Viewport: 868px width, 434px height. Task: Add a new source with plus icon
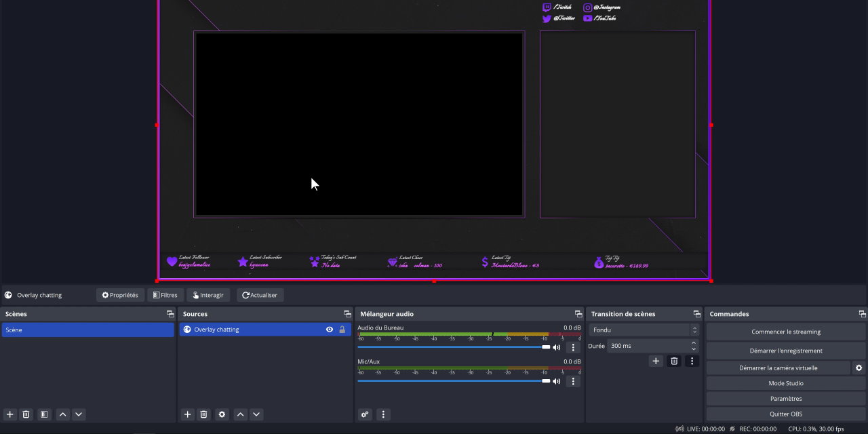[x=188, y=414]
